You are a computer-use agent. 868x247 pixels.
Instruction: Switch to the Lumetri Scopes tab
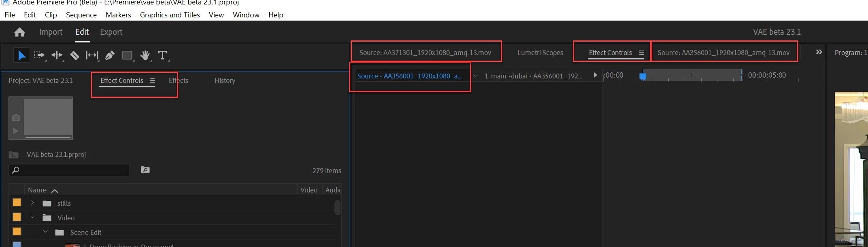[x=540, y=53]
